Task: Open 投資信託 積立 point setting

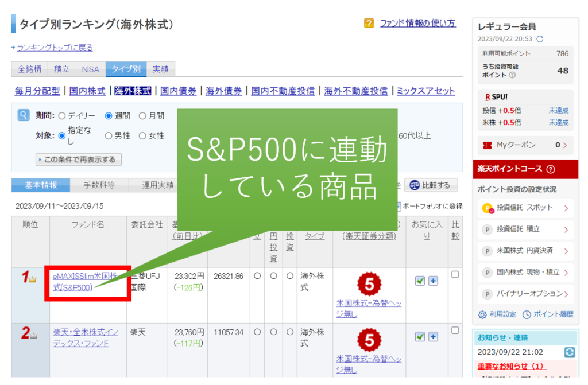Action: [x=525, y=230]
